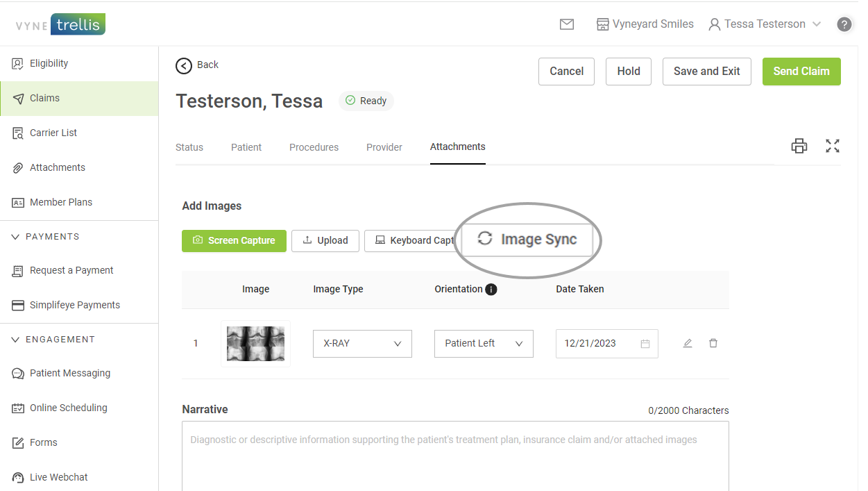Viewport: 868px width, 491px height.
Task: Delete the X-ray image with trash icon
Action: point(713,343)
